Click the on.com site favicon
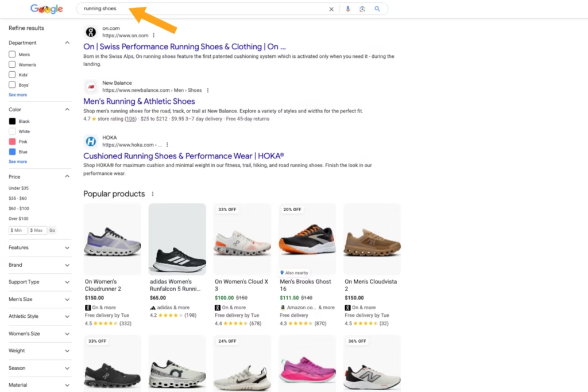 point(91,32)
